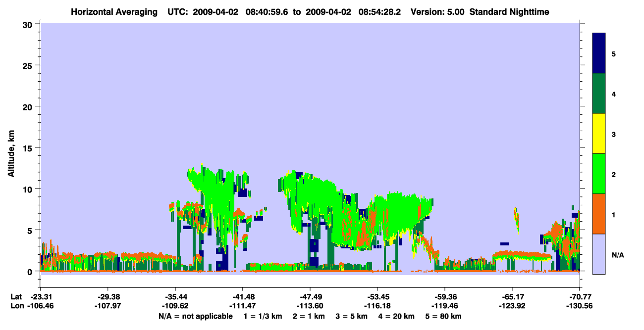Click the latitude value -41.48
This screenshot has width=644, height=330.
[242, 297]
